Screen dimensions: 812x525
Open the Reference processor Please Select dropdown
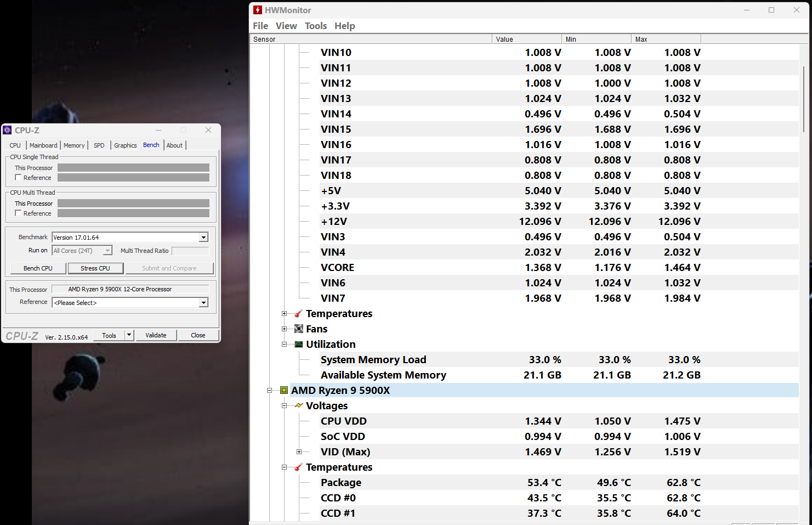pyautogui.click(x=203, y=303)
